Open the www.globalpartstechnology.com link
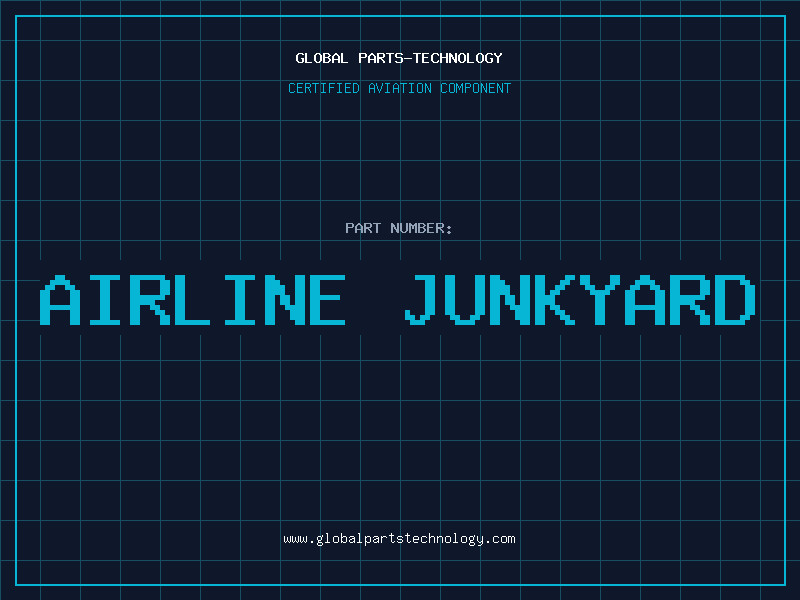 click(399, 539)
